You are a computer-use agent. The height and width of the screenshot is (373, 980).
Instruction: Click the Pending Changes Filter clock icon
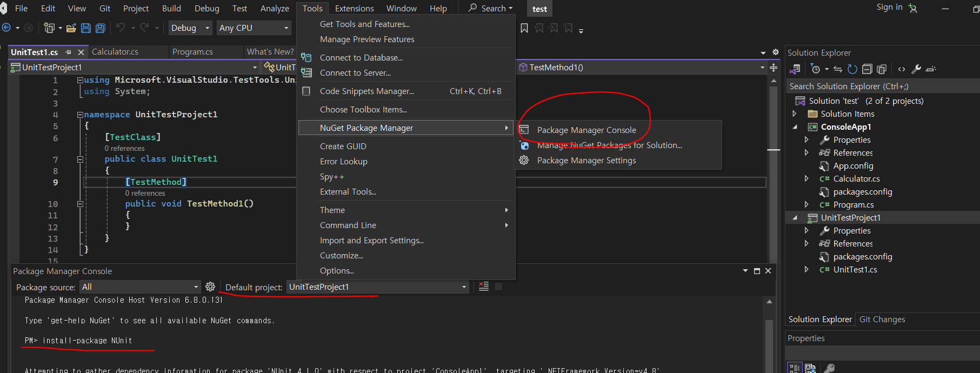pyautogui.click(x=816, y=69)
